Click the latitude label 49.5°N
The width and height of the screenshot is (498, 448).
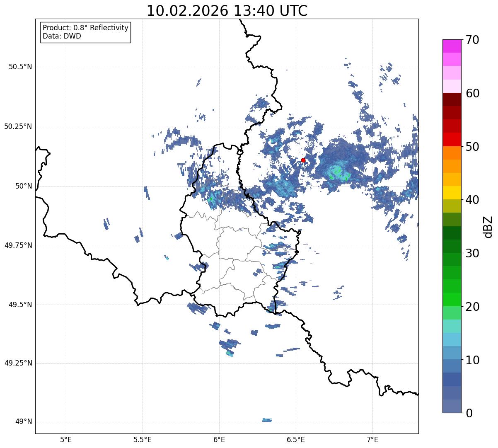pyautogui.click(x=20, y=305)
